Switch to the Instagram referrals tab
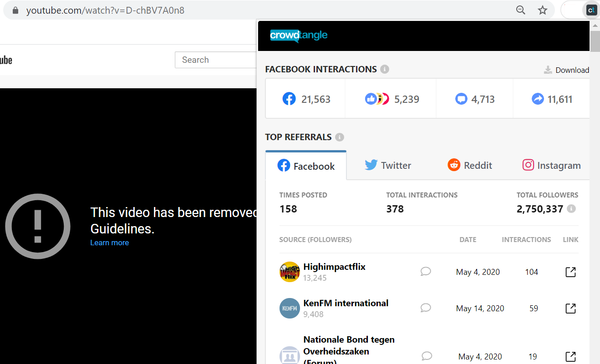600x364 pixels. tap(552, 165)
